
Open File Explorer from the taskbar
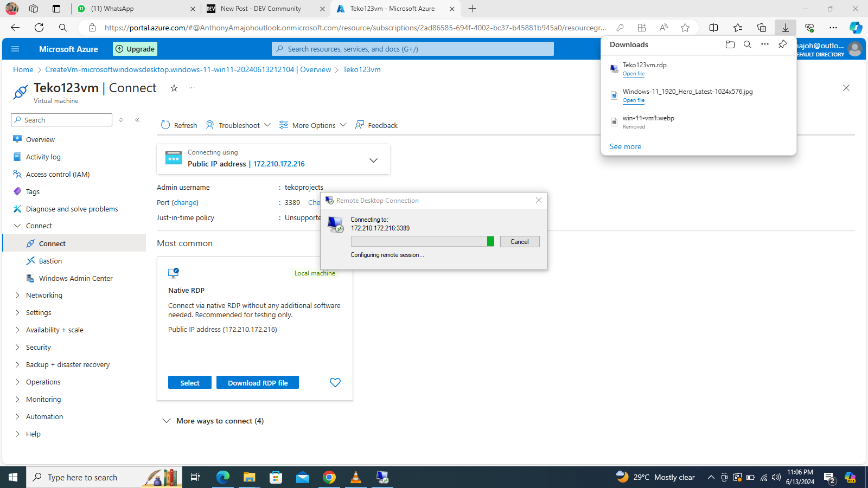click(x=249, y=477)
